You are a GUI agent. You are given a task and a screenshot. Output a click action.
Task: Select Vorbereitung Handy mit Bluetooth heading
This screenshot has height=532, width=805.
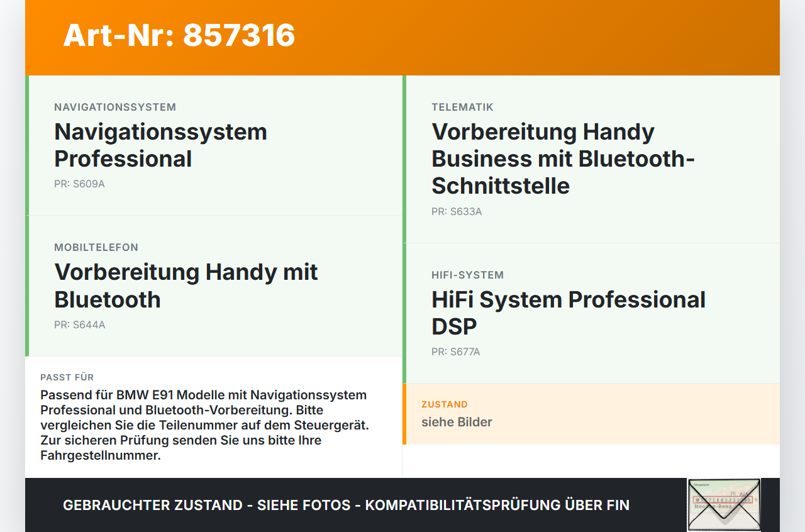(x=186, y=285)
